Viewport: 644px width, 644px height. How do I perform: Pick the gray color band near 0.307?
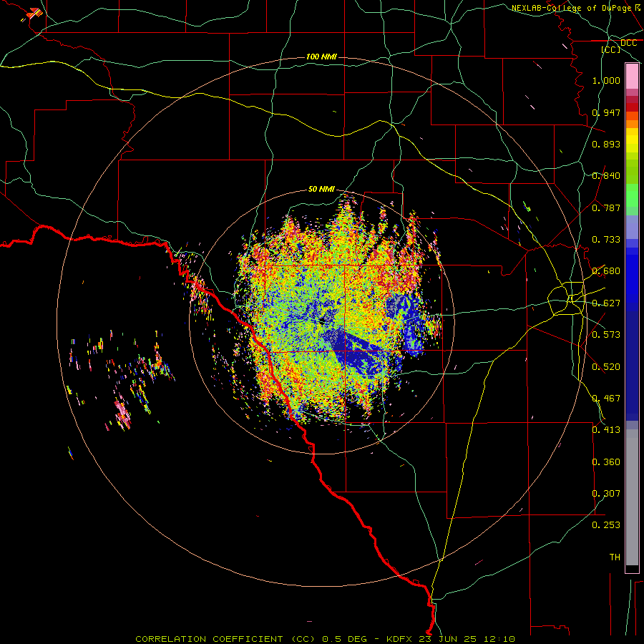(x=632, y=497)
